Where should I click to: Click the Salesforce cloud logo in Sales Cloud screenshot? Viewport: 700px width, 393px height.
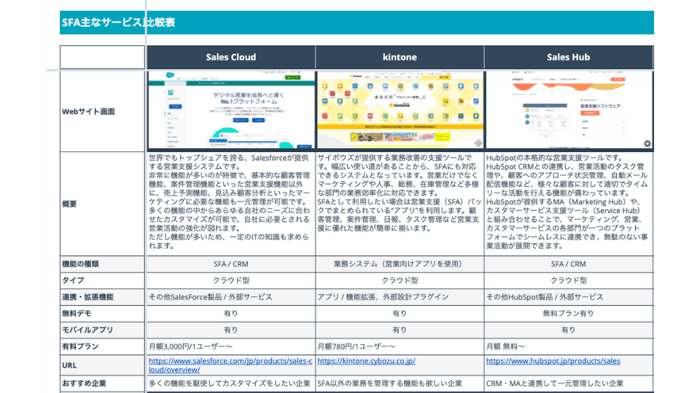coord(170,75)
